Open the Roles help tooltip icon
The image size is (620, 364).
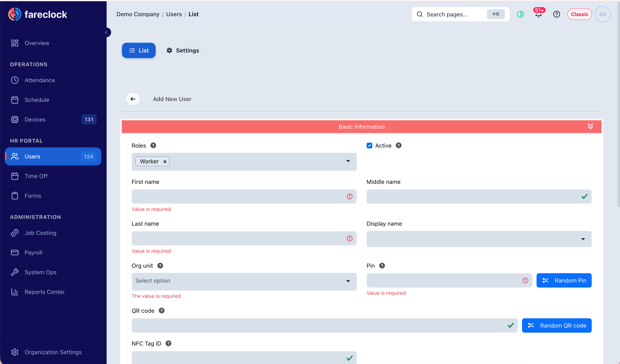(153, 145)
